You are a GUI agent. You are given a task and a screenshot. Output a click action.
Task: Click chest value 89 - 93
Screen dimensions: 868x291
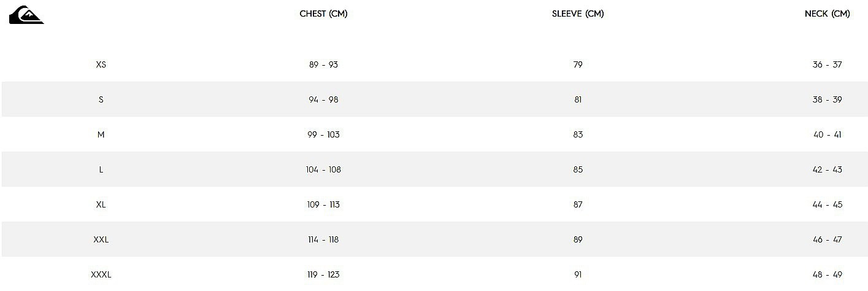tap(323, 64)
